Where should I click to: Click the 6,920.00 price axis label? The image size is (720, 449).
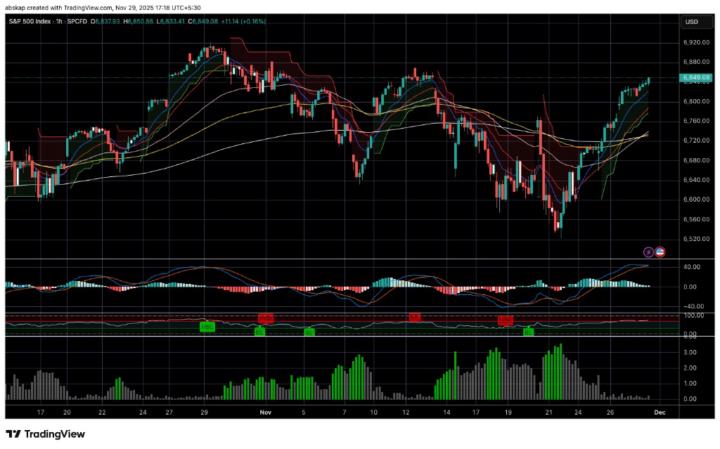[x=697, y=42]
